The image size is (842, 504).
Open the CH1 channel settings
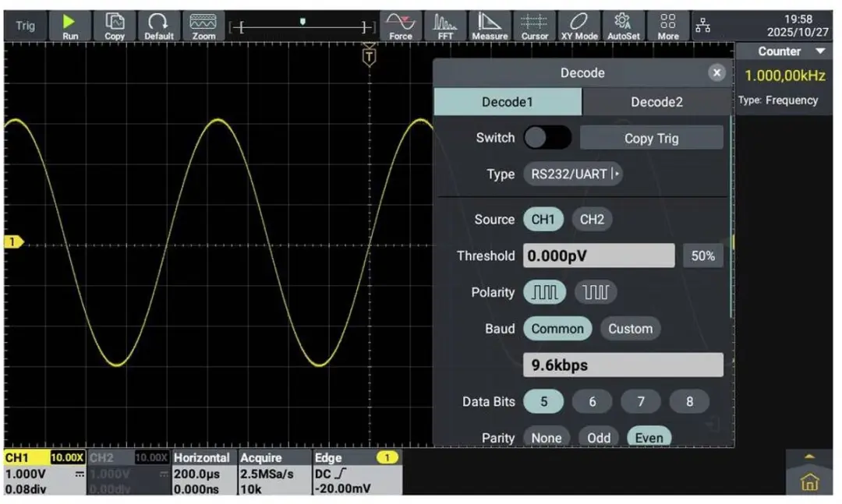(44, 472)
